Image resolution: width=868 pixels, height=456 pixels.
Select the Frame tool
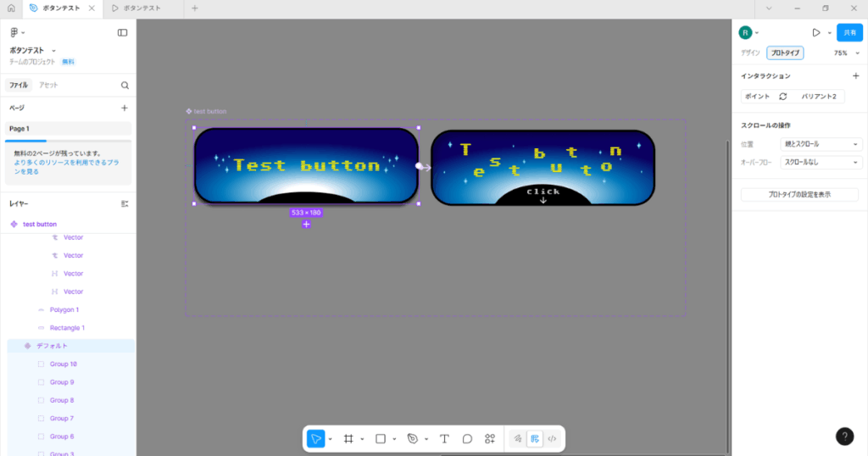(x=348, y=438)
